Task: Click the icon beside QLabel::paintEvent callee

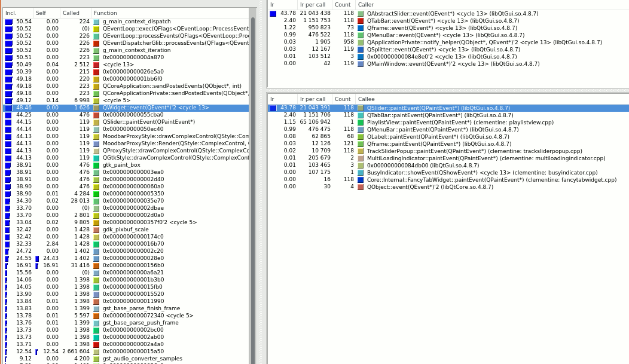Action: pyautogui.click(x=361, y=137)
